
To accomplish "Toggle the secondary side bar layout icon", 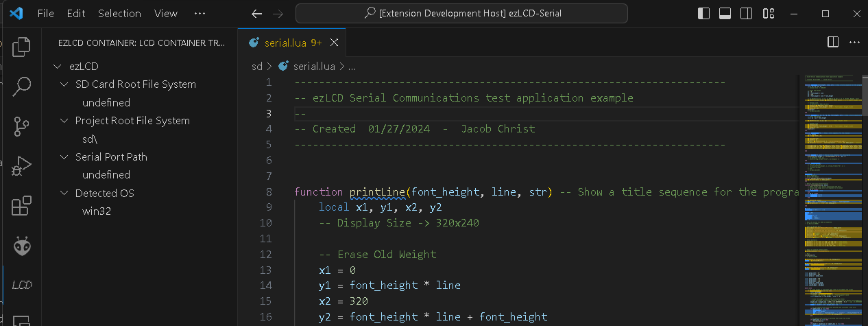I will click(747, 14).
